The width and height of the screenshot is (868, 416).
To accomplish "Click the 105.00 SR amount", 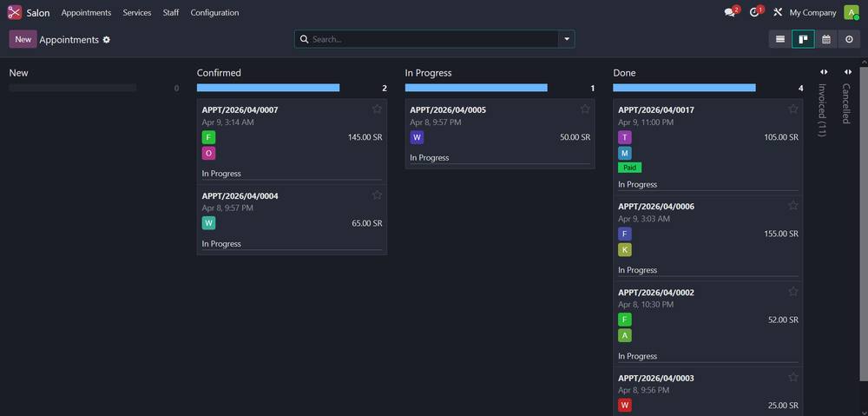I will [781, 137].
